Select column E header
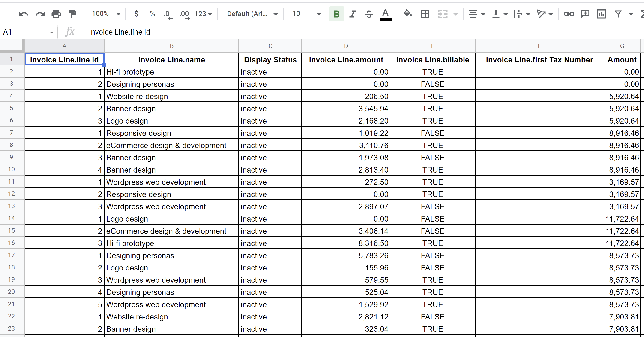Viewport: 644px width, 337px height. [x=433, y=46]
